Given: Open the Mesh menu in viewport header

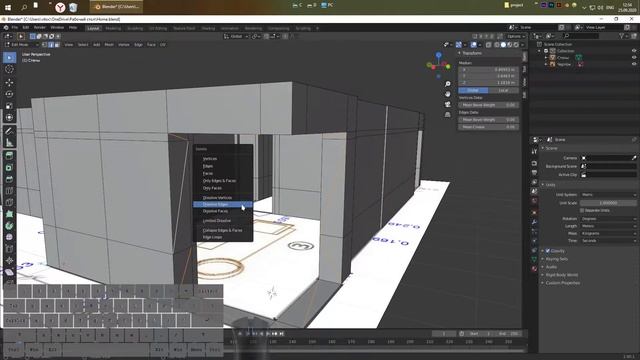Looking at the screenshot, I should click(x=109, y=45).
